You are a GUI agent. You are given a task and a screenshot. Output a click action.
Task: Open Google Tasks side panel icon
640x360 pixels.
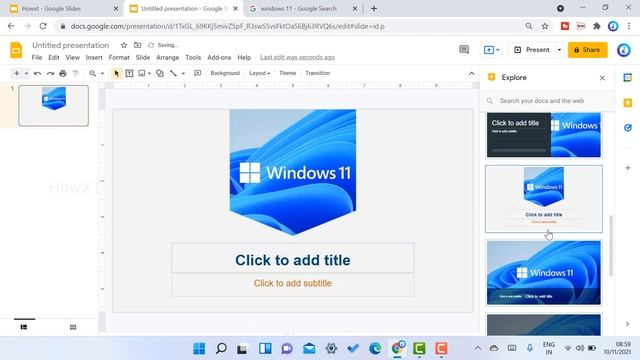pos(628,128)
